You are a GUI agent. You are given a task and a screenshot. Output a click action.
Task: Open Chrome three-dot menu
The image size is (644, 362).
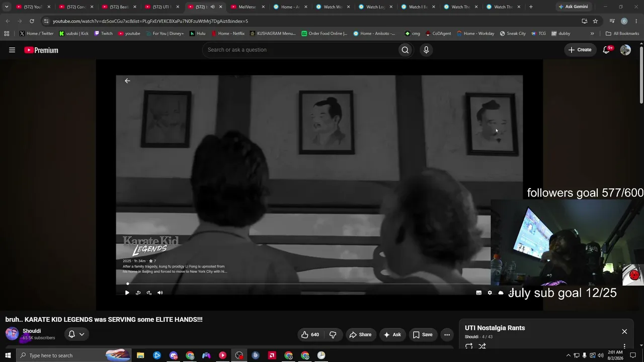point(636,21)
